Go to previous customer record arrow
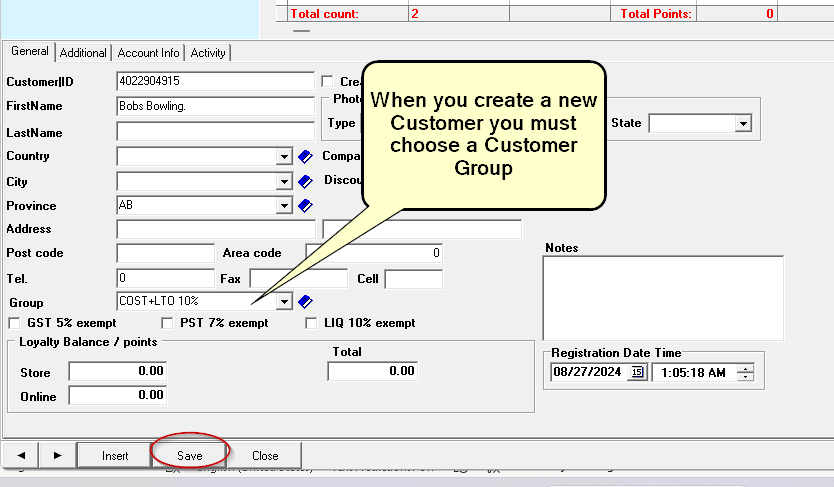The height and width of the screenshot is (487, 834). point(21,456)
